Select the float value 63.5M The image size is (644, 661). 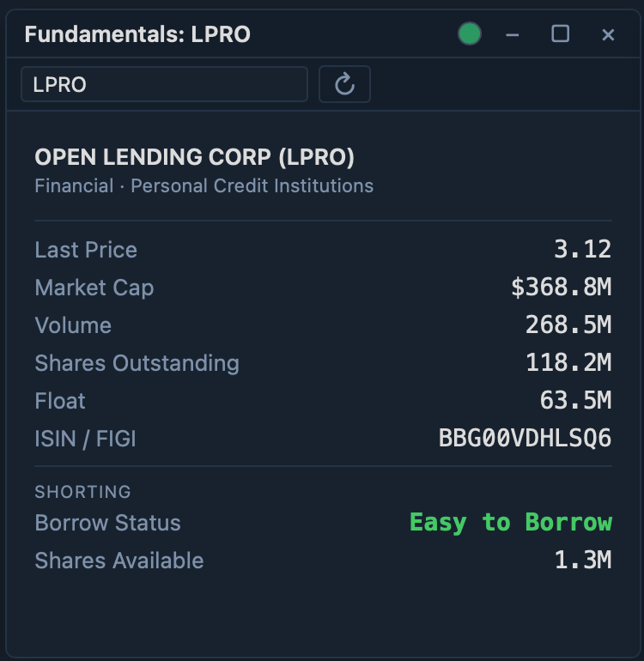pos(575,401)
